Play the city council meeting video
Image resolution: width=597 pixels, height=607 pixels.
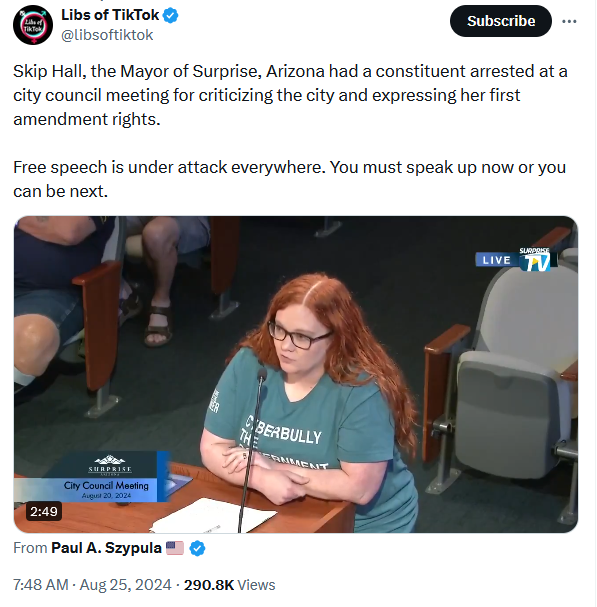click(x=296, y=374)
